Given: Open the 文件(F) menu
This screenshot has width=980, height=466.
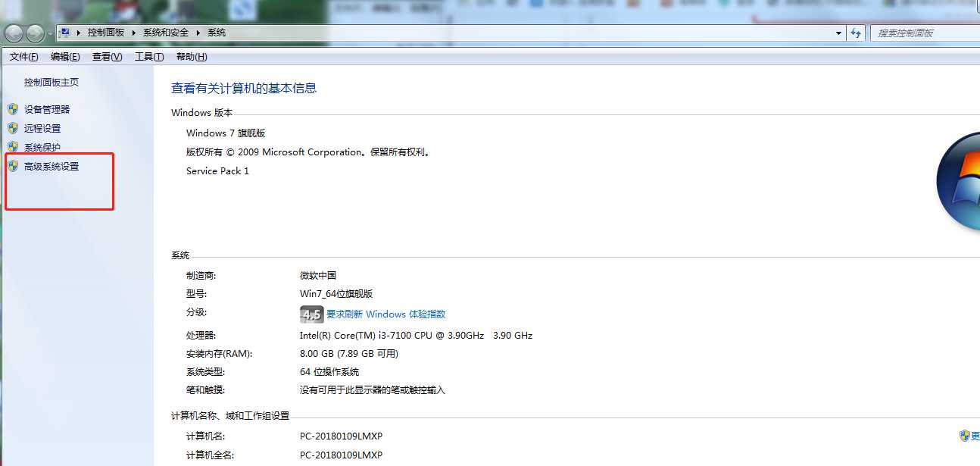Looking at the screenshot, I should tap(24, 57).
